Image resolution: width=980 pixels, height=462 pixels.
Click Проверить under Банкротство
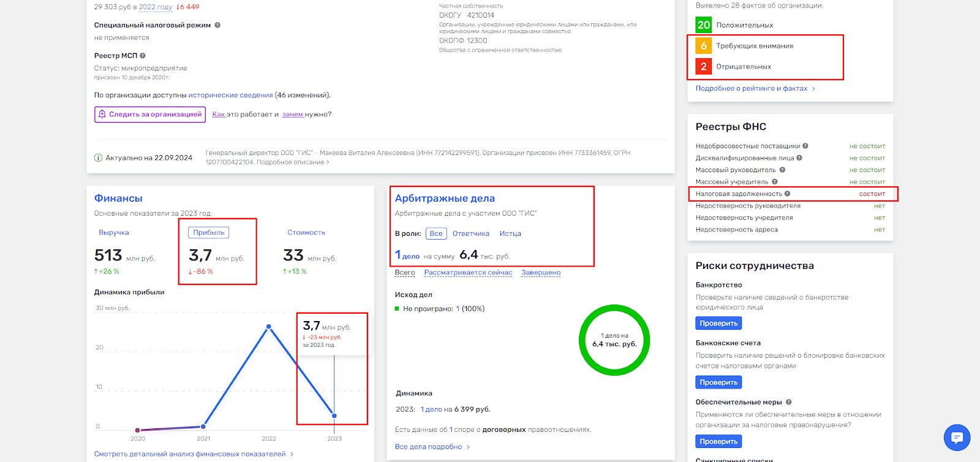(718, 324)
